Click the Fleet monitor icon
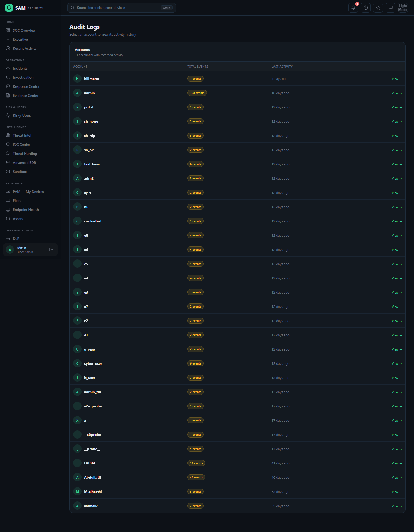414x532 pixels. click(x=8, y=201)
